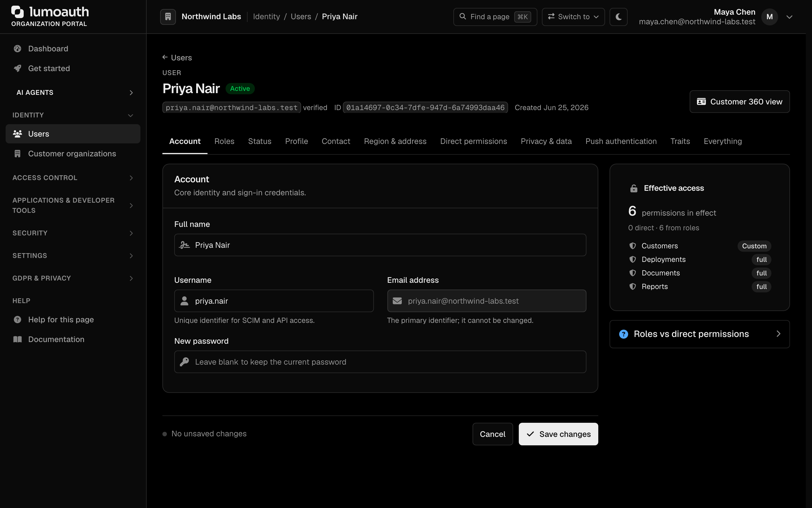Image resolution: width=812 pixels, height=508 pixels.
Task: Expand the Security sidebar section
Action: pos(73,233)
